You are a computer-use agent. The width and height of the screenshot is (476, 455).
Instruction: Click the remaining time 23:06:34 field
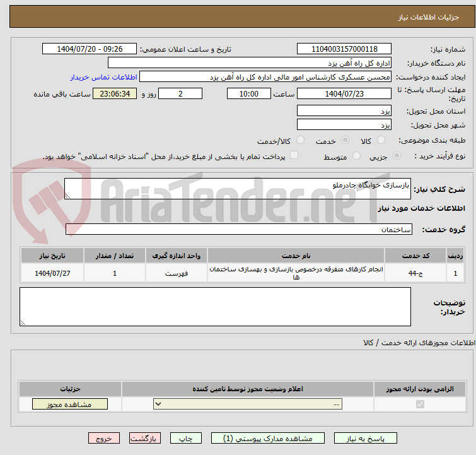click(x=115, y=93)
